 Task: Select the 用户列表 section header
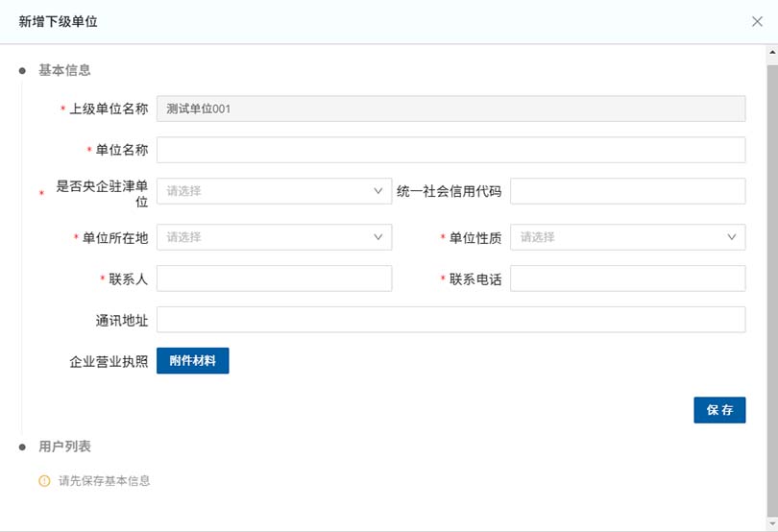pyautogui.click(x=64, y=447)
